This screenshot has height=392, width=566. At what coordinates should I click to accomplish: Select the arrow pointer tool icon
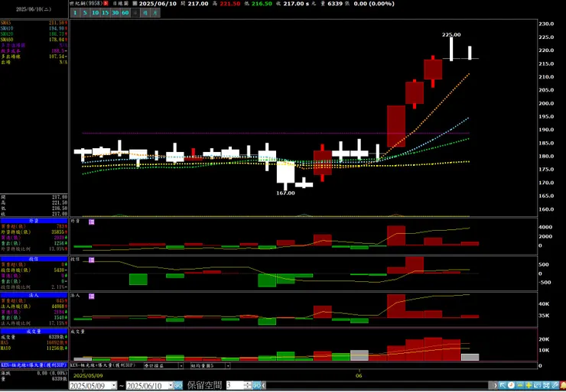pos(503,386)
